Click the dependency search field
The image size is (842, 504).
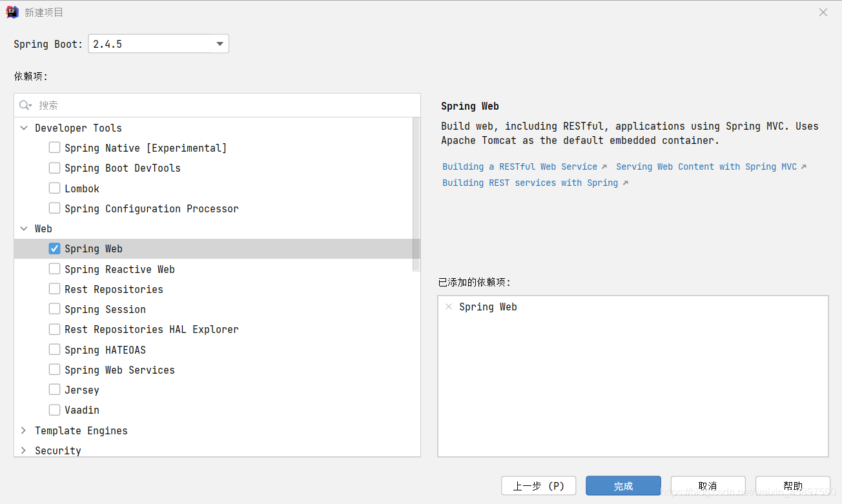tap(218, 105)
